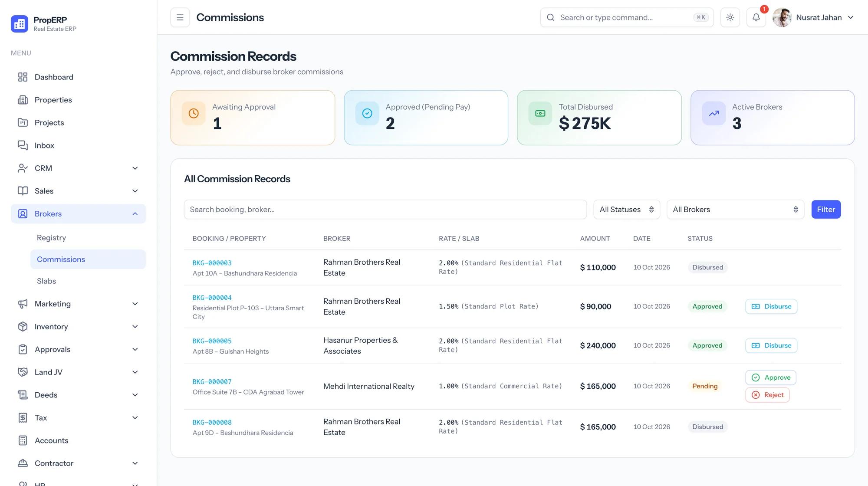Click the blue Filter button

point(826,210)
